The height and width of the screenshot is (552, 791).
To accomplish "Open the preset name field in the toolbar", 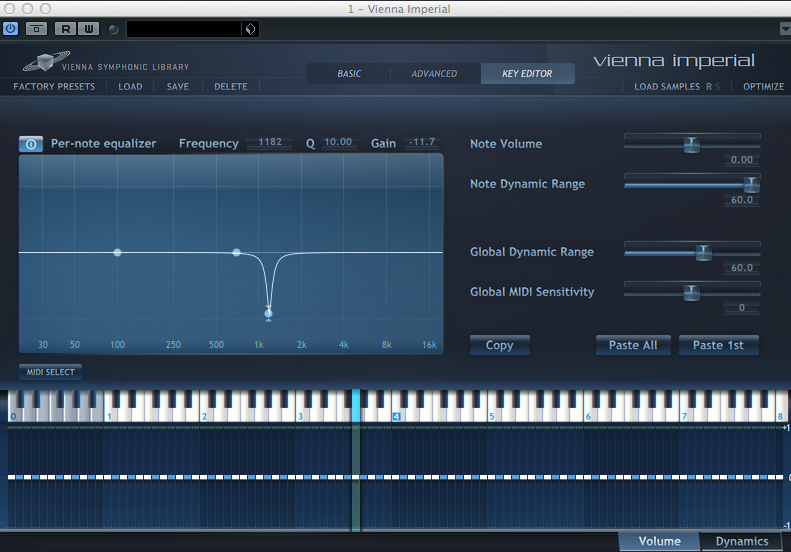I will tap(184, 29).
